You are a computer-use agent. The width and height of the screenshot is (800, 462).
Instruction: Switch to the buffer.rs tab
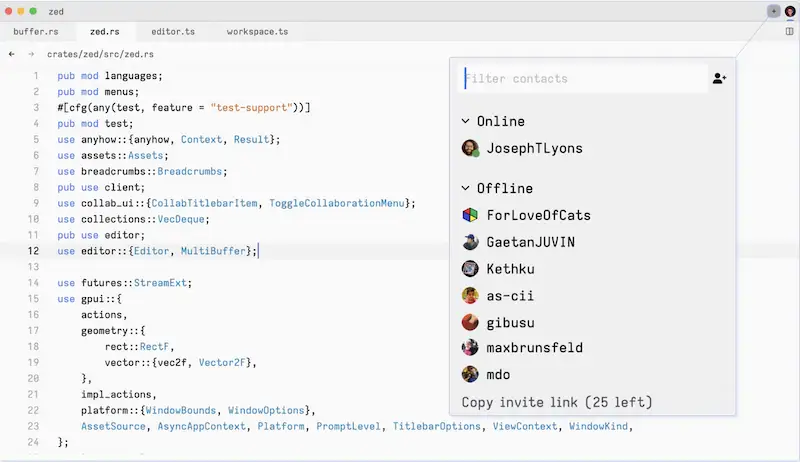(36, 32)
